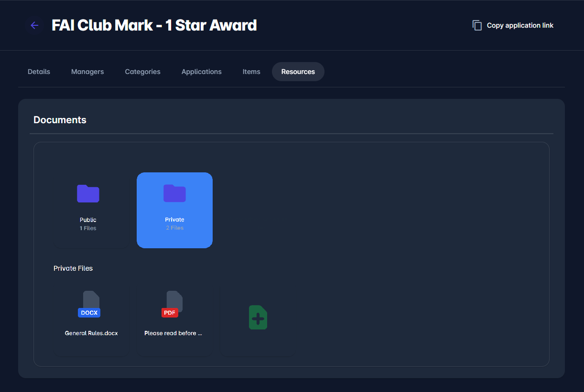The height and width of the screenshot is (392, 584).
Task: Click the blue DOCX badge
Action: click(x=89, y=313)
